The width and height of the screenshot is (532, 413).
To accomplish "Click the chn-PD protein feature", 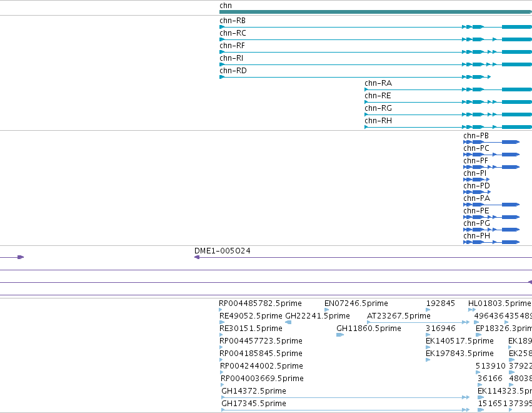I will pos(477,192).
